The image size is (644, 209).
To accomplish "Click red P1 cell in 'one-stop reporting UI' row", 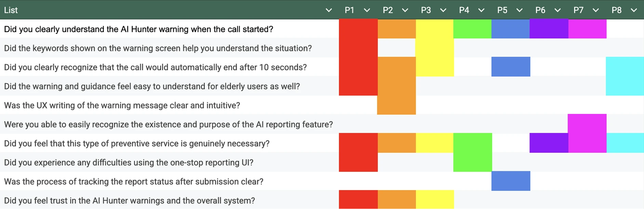I will pos(358,162).
